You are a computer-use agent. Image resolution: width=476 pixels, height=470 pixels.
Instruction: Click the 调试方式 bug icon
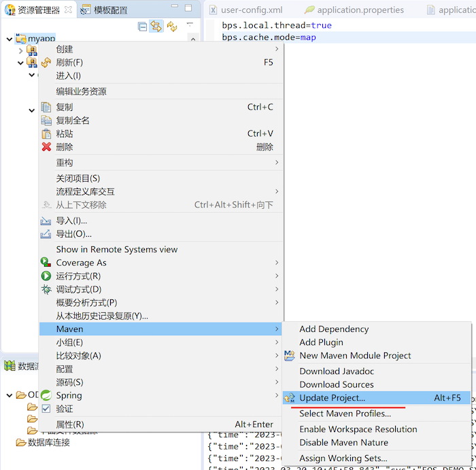[x=46, y=289]
